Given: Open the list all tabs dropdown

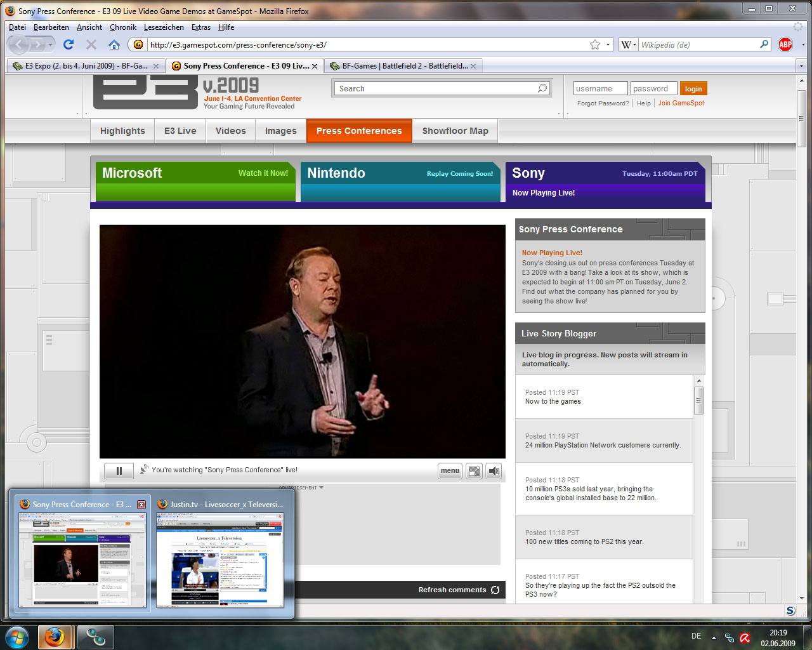Looking at the screenshot, I should (801, 66).
